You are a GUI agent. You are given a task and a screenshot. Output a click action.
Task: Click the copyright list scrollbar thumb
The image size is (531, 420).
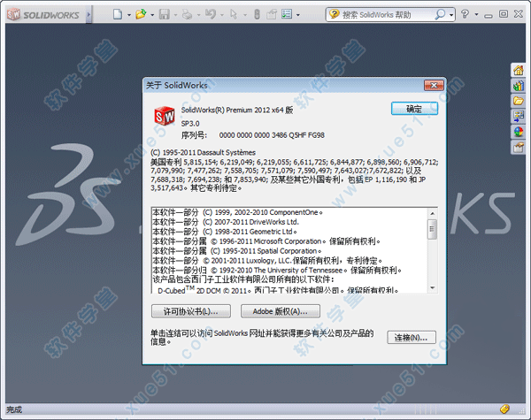[432, 229]
